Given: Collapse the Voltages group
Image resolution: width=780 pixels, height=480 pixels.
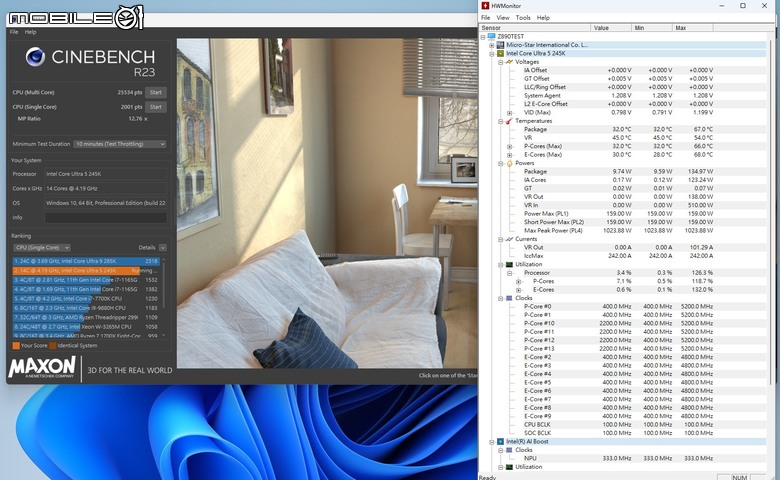Looking at the screenshot, I should tap(500, 62).
